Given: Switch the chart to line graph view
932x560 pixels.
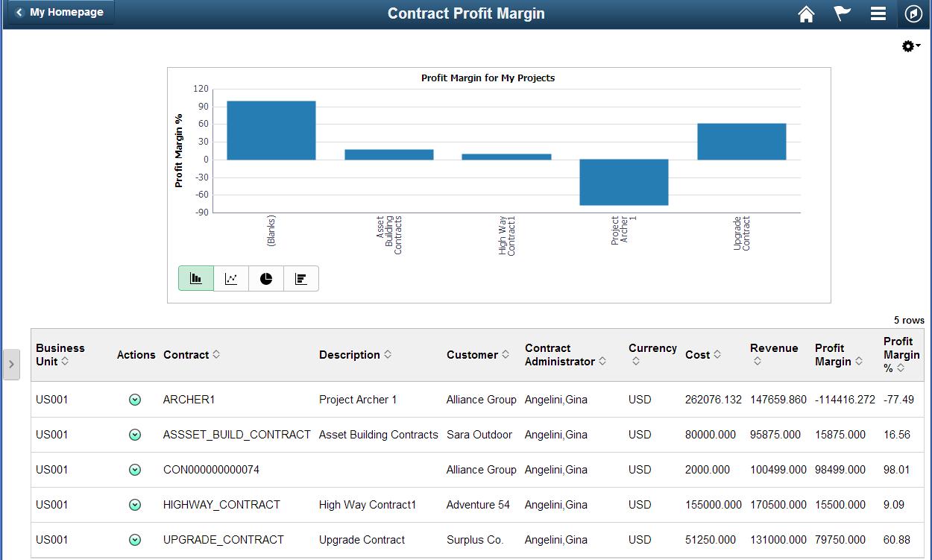Looking at the screenshot, I should tap(230, 277).
